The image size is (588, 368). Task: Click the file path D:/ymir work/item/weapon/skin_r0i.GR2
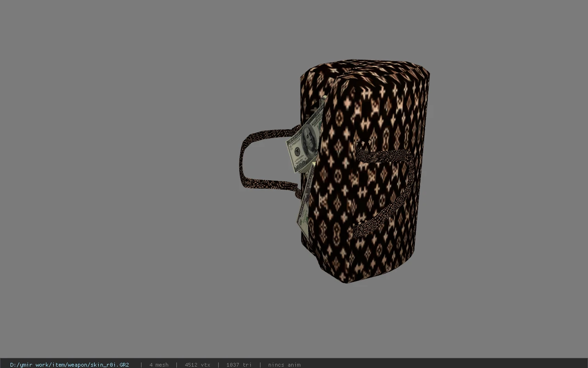(69, 365)
